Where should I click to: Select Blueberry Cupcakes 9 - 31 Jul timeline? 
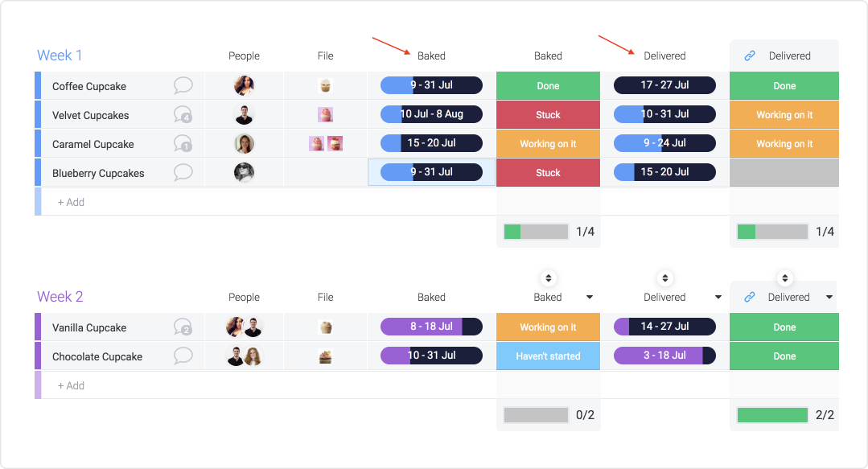coord(431,172)
